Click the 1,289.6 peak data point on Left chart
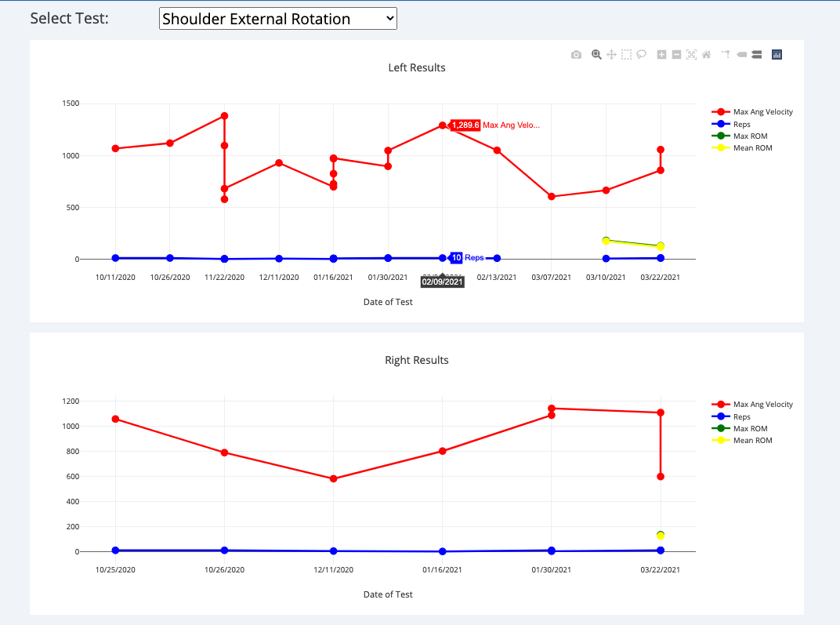The width and height of the screenshot is (840, 625). click(x=443, y=125)
